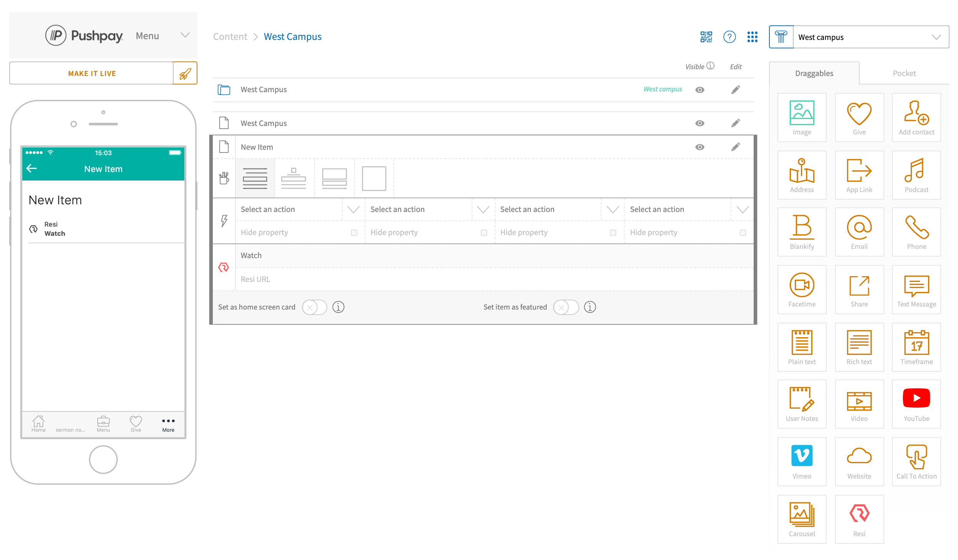Check the first Hide property checkbox
The height and width of the screenshot is (560, 958).
click(x=354, y=233)
